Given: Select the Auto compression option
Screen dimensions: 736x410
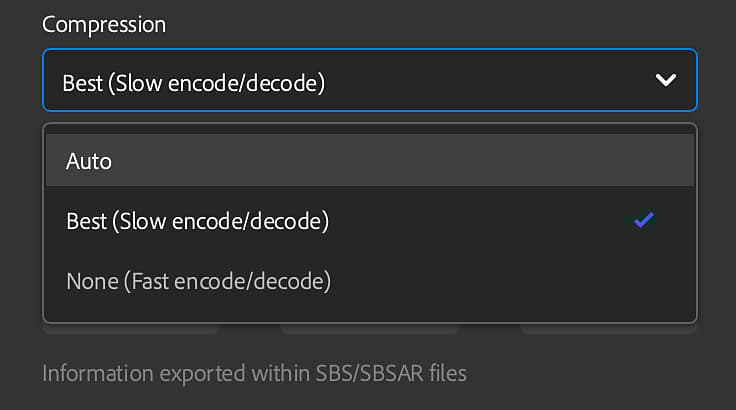Looking at the screenshot, I should [89, 161].
